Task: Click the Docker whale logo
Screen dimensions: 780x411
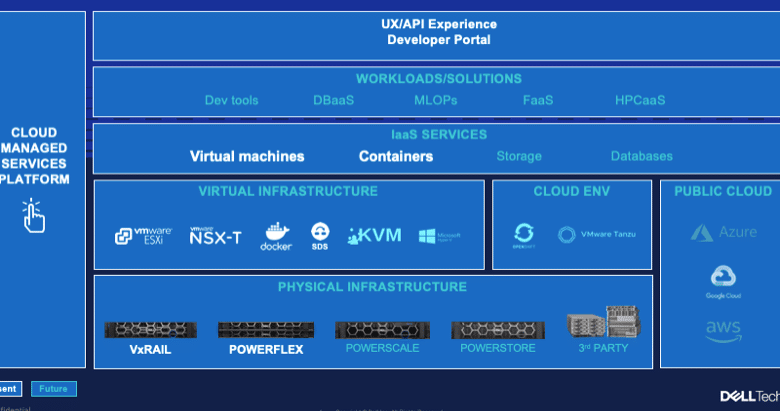Action: tap(276, 236)
